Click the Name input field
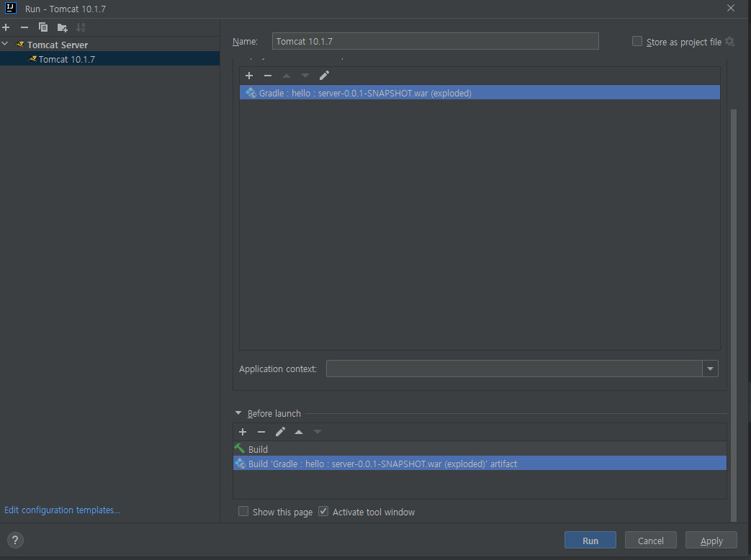This screenshot has width=751, height=560. (x=435, y=42)
